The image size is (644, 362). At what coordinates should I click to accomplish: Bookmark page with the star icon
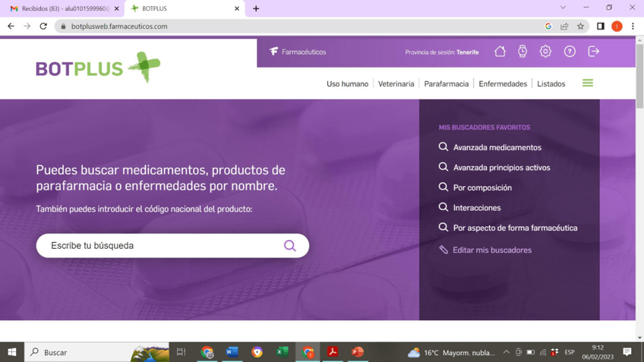(x=581, y=27)
